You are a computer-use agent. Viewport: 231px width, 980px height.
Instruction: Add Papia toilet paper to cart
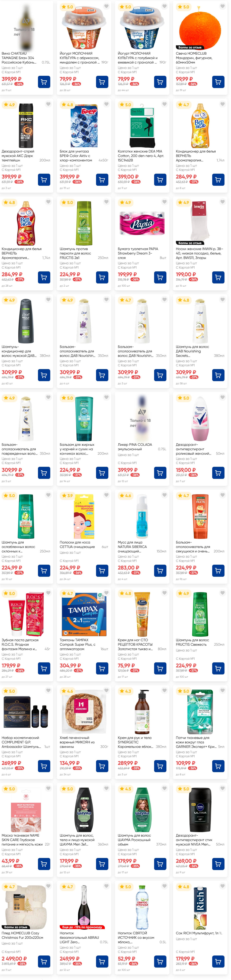click(x=160, y=277)
